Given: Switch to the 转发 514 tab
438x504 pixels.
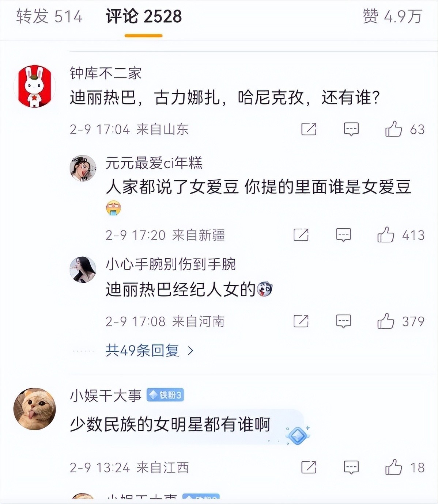Looking at the screenshot, I should (x=49, y=16).
